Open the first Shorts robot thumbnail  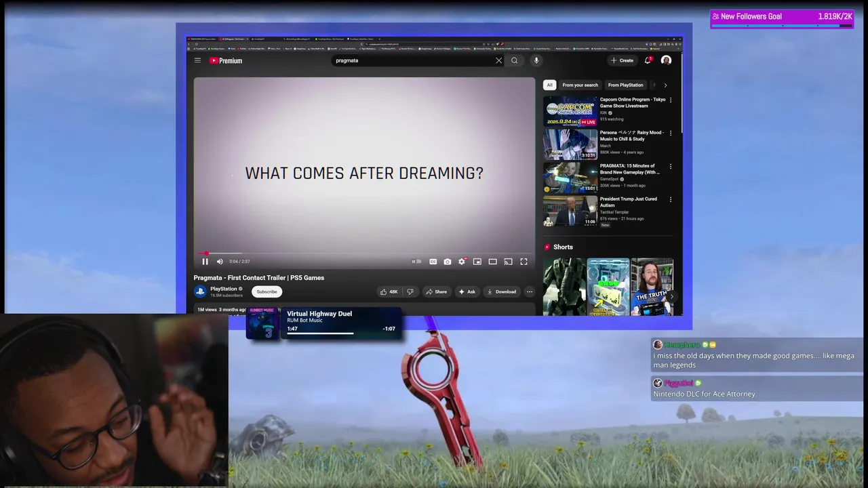click(564, 286)
